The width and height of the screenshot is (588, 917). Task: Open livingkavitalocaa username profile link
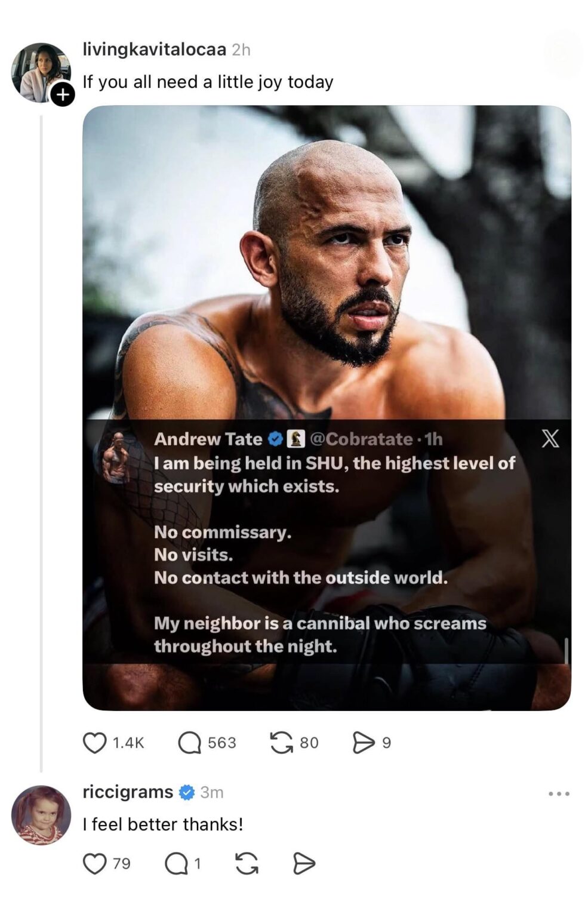pos(154,50)
